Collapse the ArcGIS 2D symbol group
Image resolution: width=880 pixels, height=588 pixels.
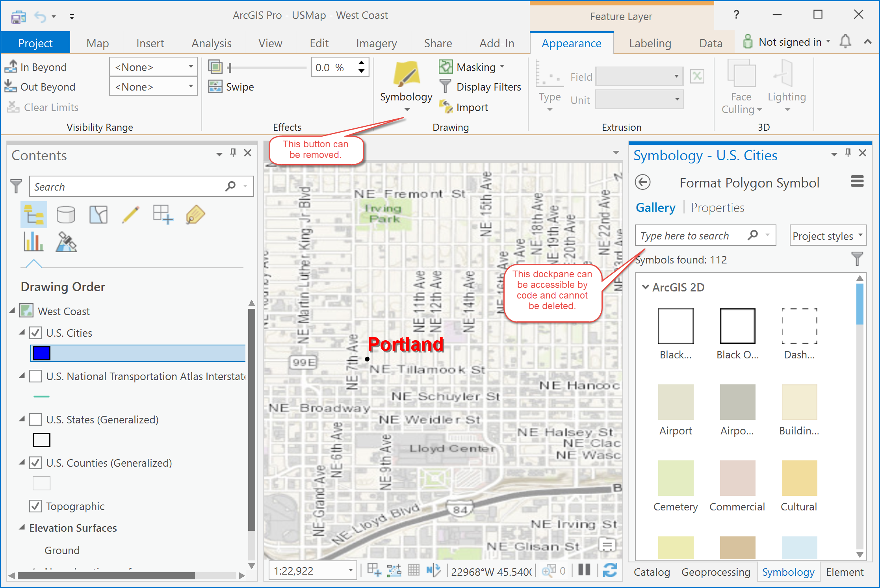645,287
